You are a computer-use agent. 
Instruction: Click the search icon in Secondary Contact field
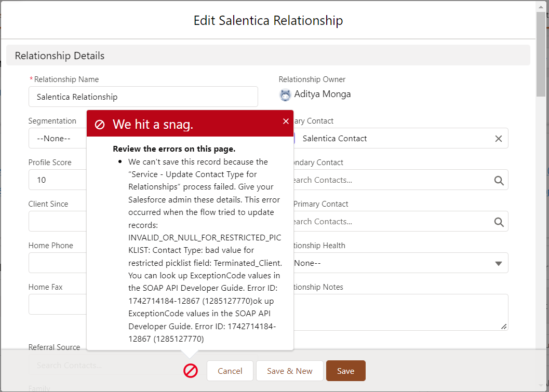[499, 180]
